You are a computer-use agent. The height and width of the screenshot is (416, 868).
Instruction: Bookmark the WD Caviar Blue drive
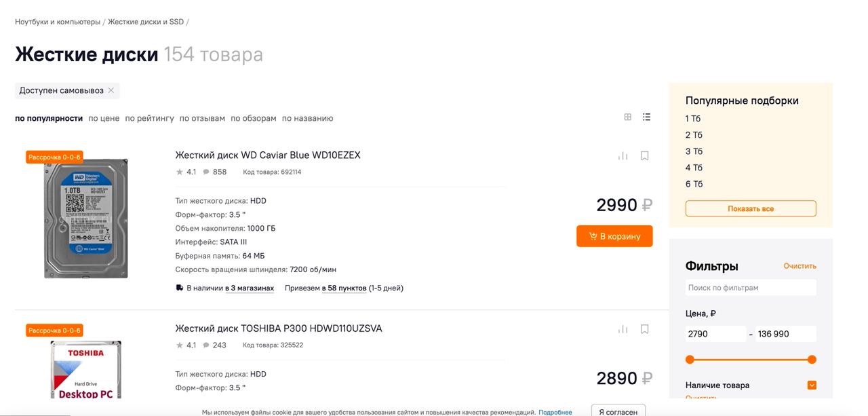pyautogui.click(x=644, y=156)
